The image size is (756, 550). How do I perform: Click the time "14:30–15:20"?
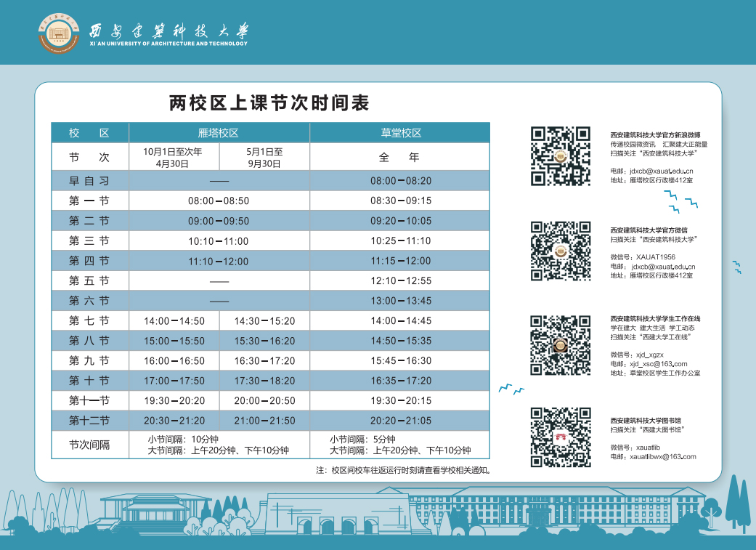pyautogui.click(x=264, y=321)
